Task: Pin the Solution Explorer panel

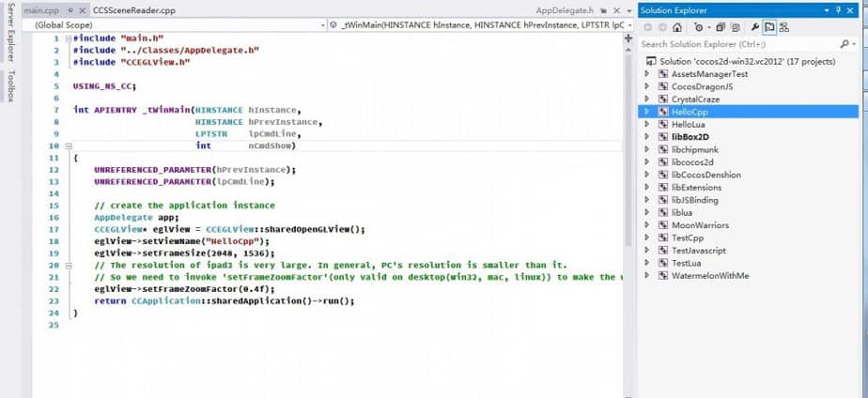Action: 838,10
